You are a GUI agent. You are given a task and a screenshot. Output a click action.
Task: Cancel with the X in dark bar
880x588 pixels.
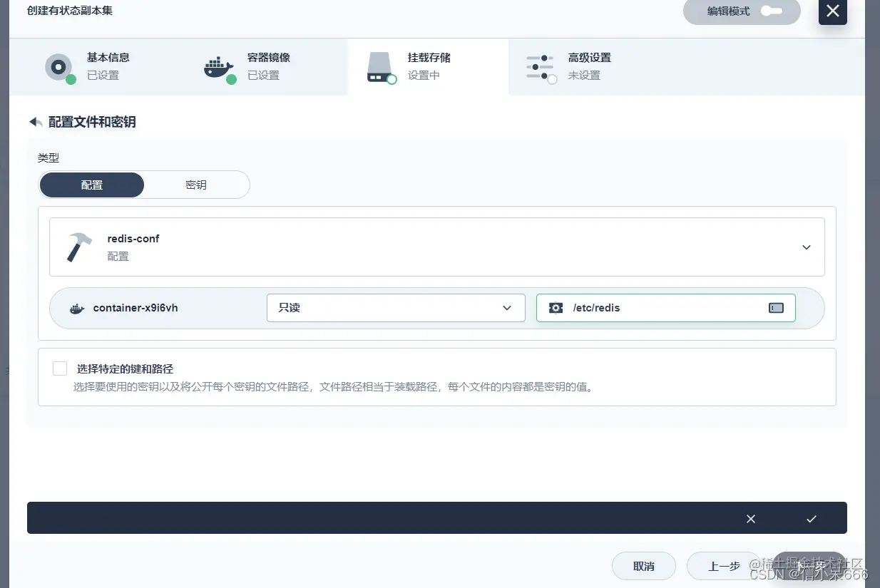pyautogui.click(x=751, y=519)
